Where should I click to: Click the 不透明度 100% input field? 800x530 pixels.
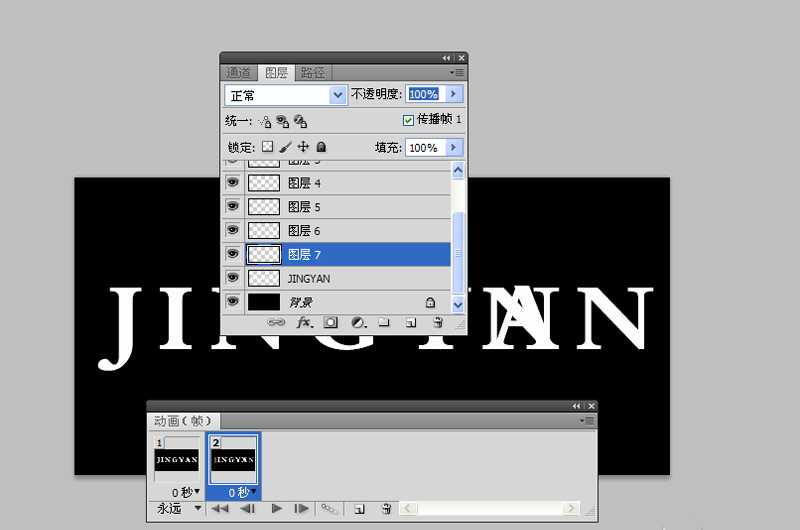[x=426, y=94]
